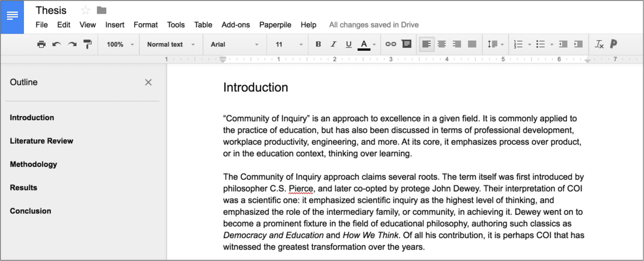
Task: Open the font size 11 dropdown
Action: pos(289,45)
